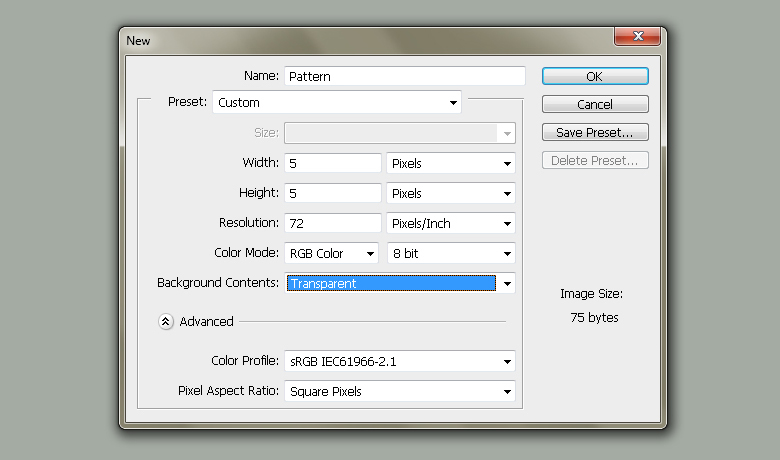The image size is (780, 460).
Task: Click the Advanced section label
Action: [x=206, y=322]
